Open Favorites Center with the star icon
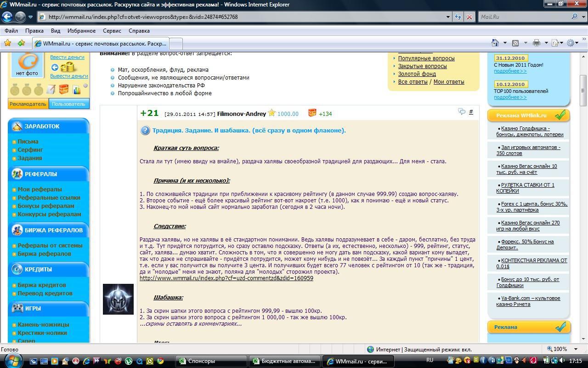Image resolution: width=588 pixels, height=368 pixels. click(7, 43)
